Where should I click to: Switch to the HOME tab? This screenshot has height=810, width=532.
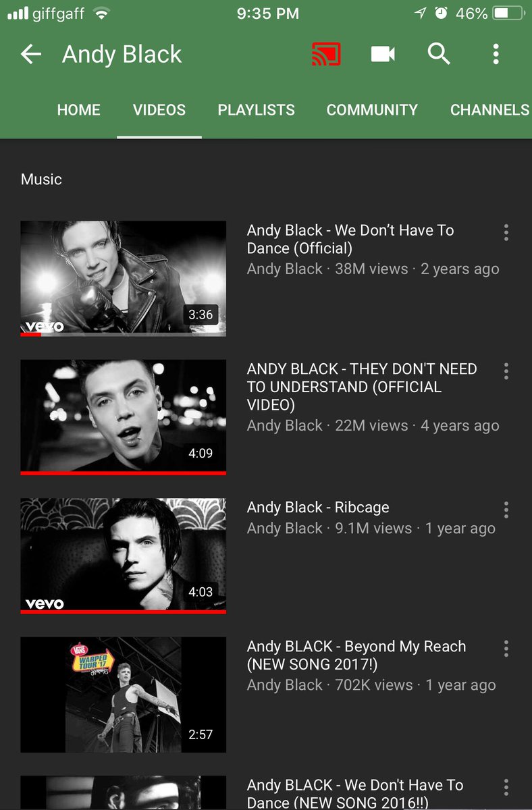point(78,110)
